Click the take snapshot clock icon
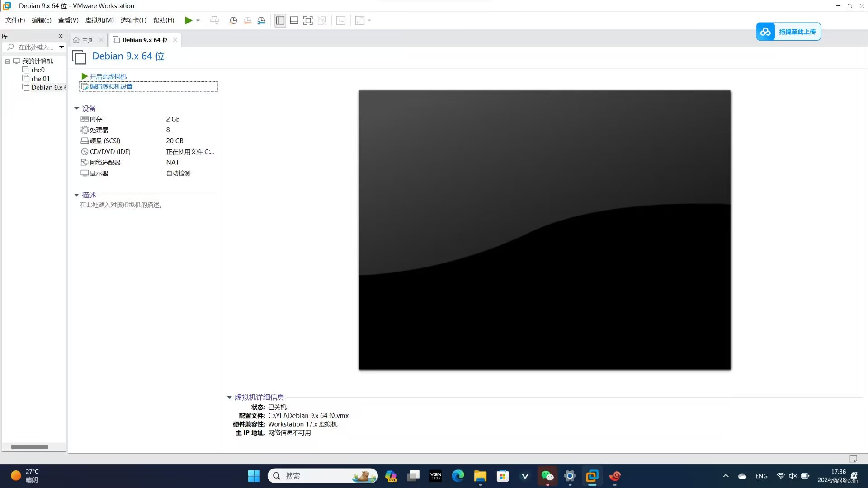This screenshot has height=488, width=868. pos(233,20)
